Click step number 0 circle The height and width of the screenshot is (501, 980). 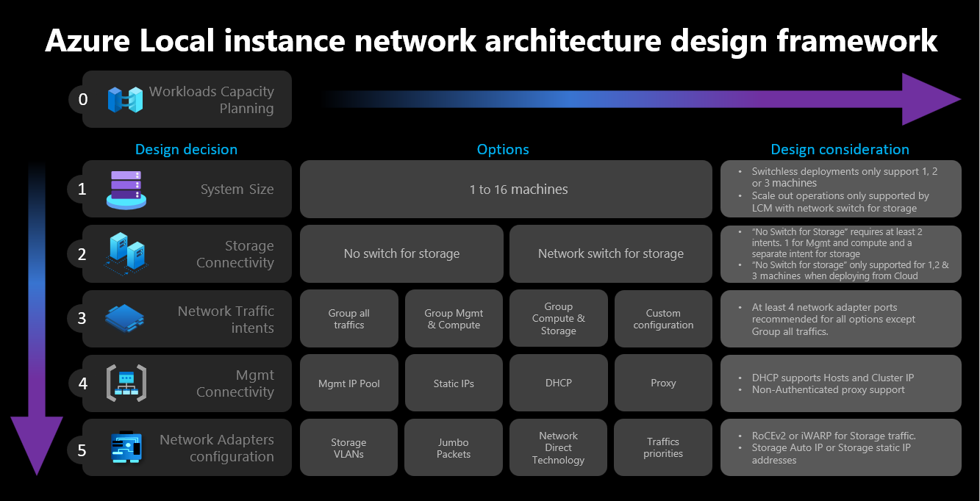click(83, 99)
